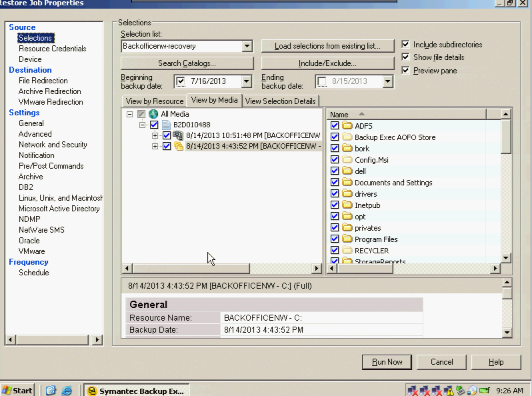The width and height of the screenshot is (532, 396).
Task: Open the Beginning backup date dropdown arrow
Action: coord(247,81)
